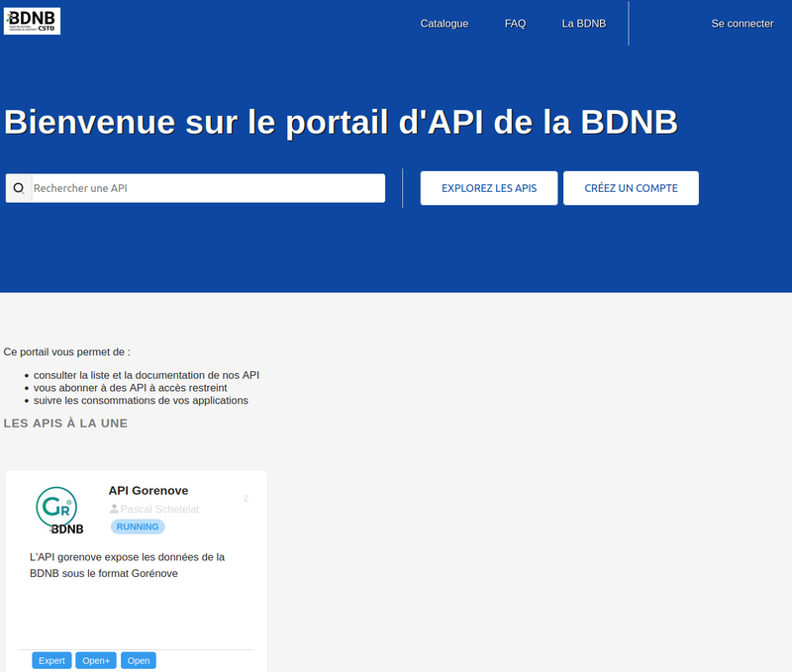Select the Expert plan tag
Image resolution: width=792 pixels, height=672 pixels.
coord(51,660)
